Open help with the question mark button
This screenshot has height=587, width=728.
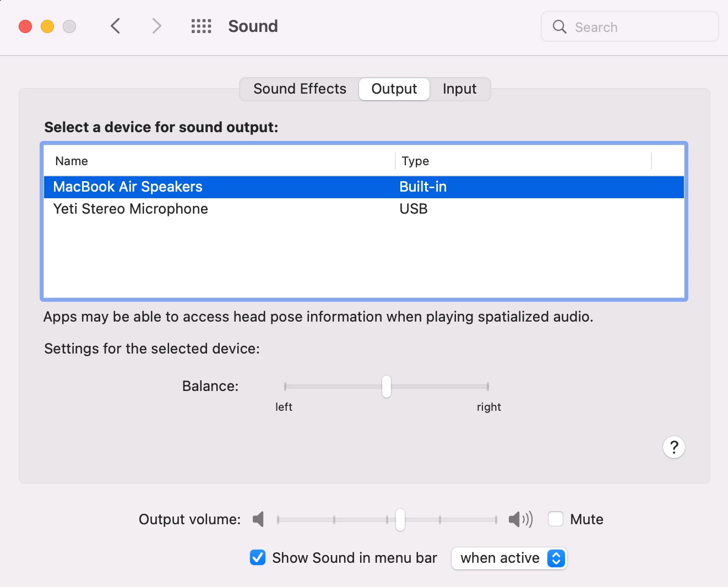pos(674,447)
